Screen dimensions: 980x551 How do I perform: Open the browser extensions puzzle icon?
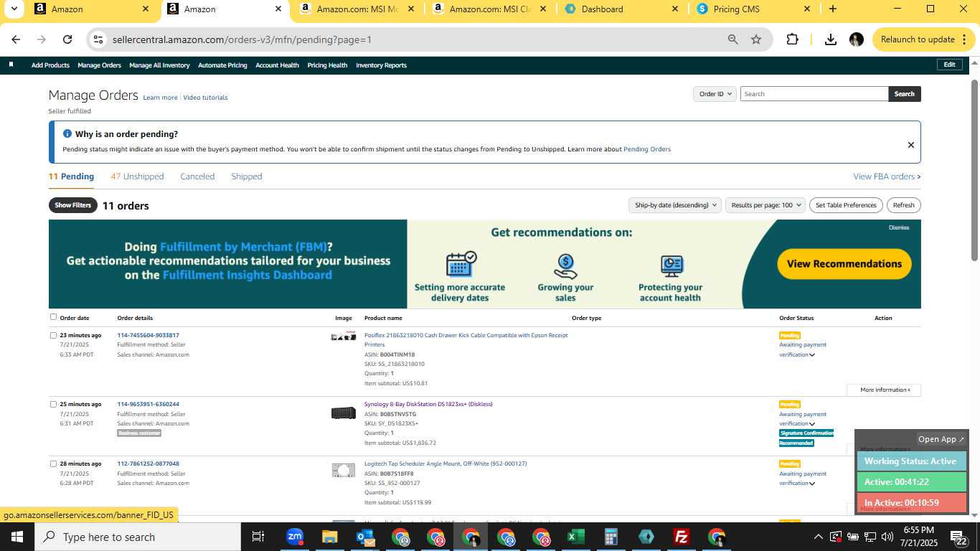pyautogui.click(x=792, y=39)
